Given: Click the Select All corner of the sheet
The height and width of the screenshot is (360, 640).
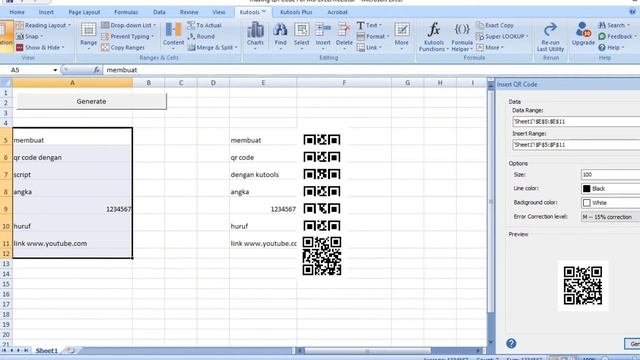Looking at the screenshot, I should 6,83.
